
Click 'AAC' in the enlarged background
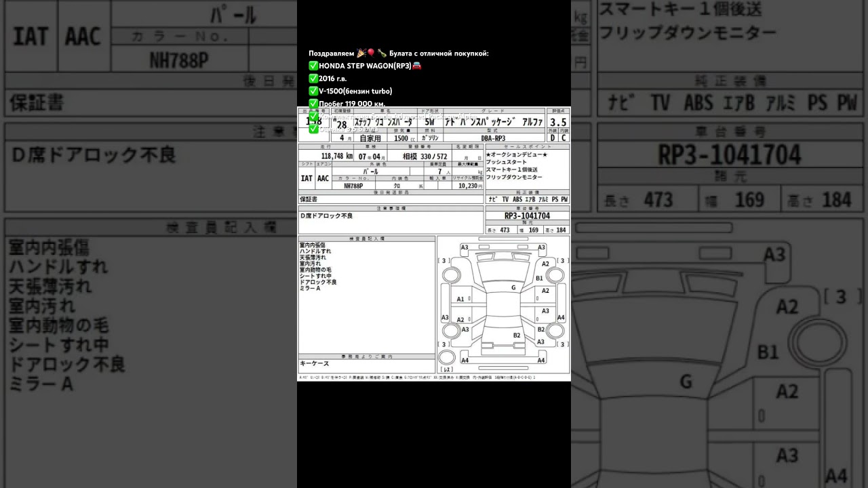[83, 37]
